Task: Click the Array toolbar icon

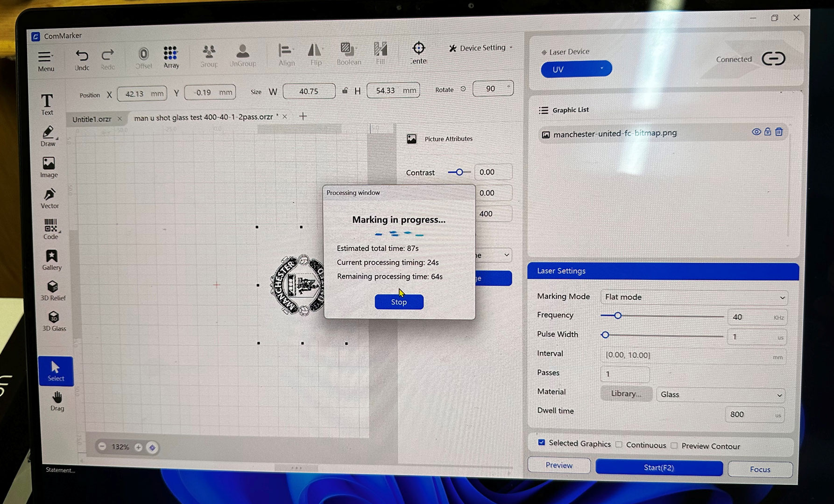Action: pos(170,57)
